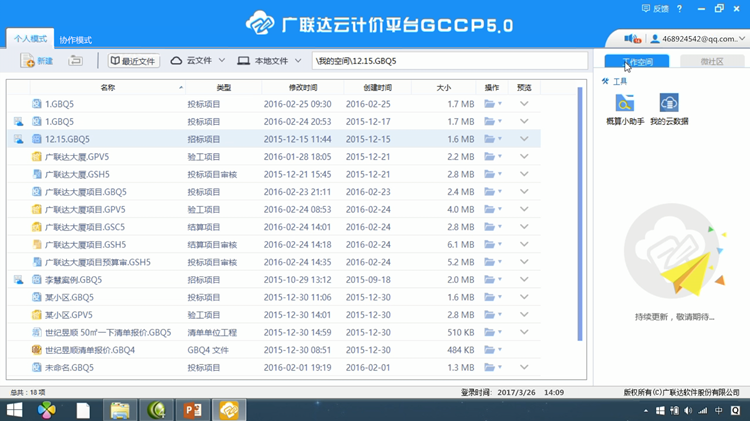Image resolution: width=750 pixels, height=421 pixels.
Task: Click the path field showing 12.15.GBQ5
Action: (x=450, y=61)
